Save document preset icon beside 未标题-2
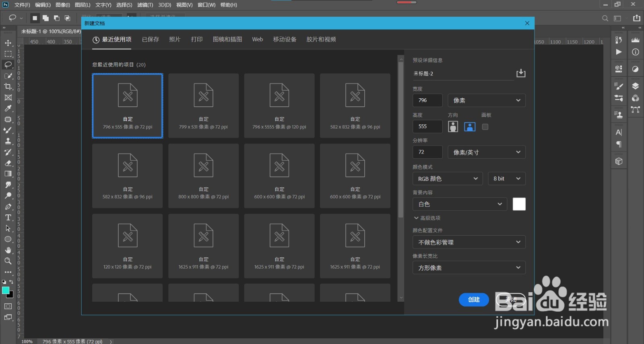 click(x=521, y=73)
